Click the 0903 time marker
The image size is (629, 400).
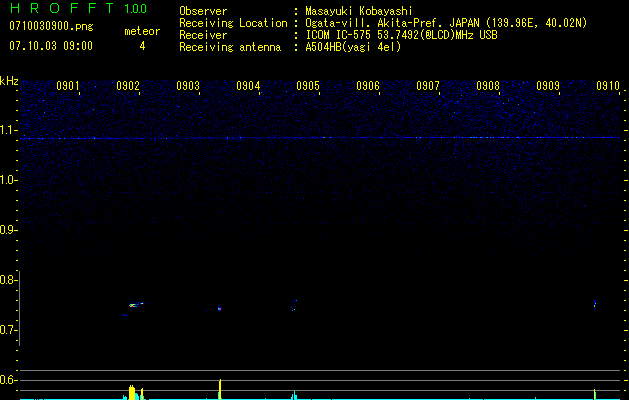click(188, 86)
